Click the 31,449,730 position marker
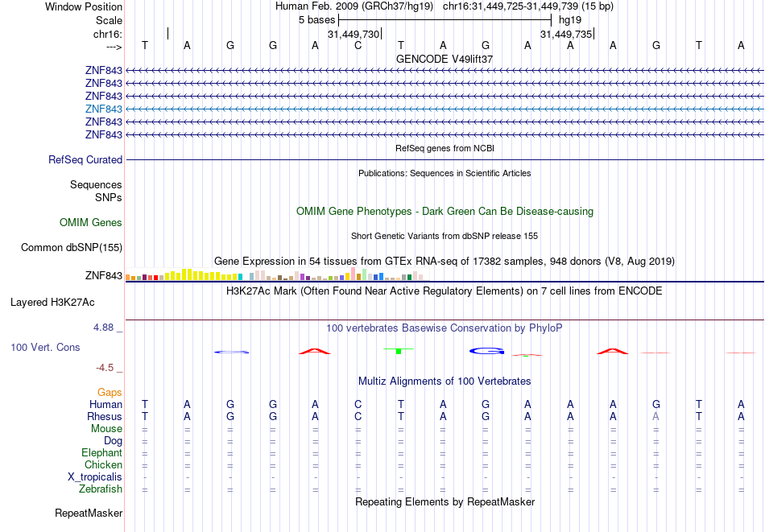765x532 pixels. (x=354, y=34)
